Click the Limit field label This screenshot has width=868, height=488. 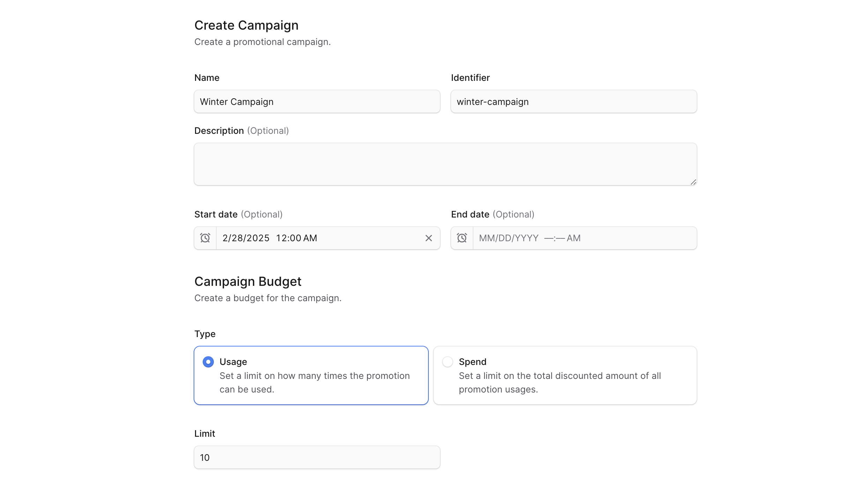(205, 434)
